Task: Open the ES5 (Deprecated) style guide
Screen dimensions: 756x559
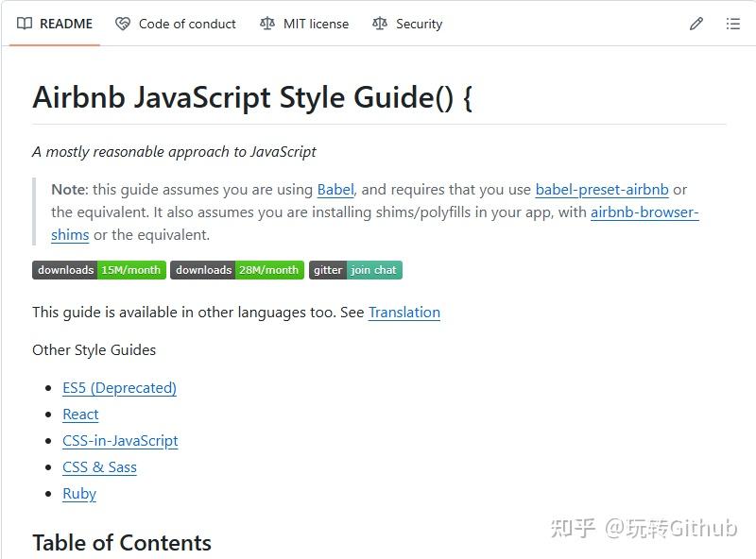Action: click(x=120, y=388)
